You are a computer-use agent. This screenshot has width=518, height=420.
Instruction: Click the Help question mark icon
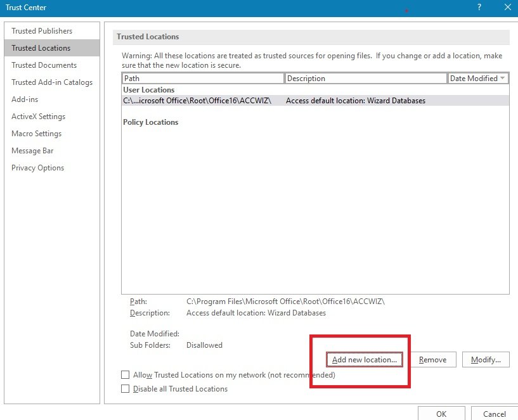point(478,8)
